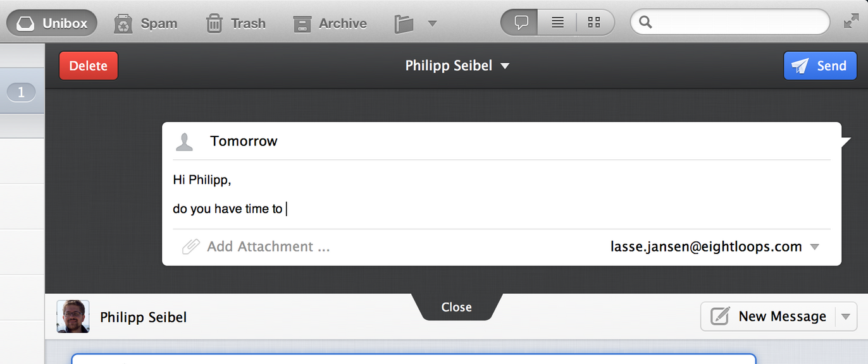
Task: Close the compose panel
Action: [x=457, y=307]
